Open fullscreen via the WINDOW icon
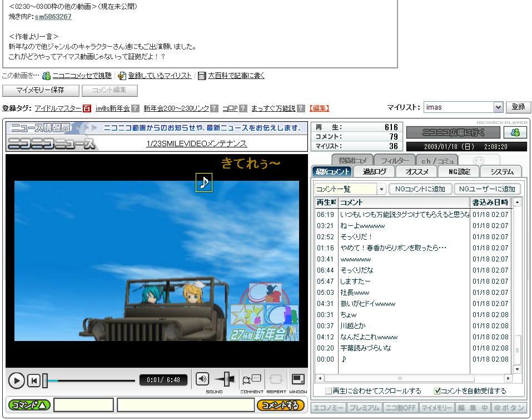Image resolution: width=532 pixels, height=420 pixels. pos(298,380)
